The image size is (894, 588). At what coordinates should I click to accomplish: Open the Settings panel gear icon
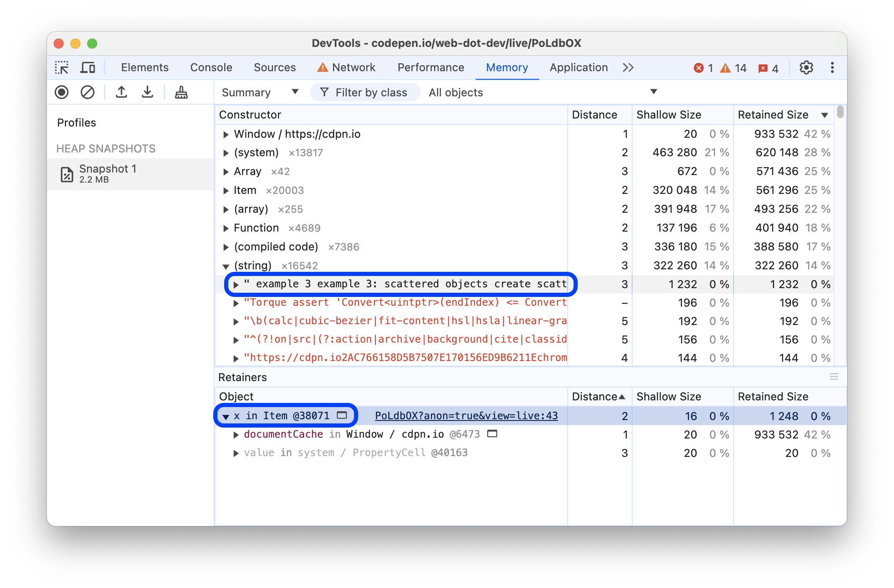click(x=806, y=67)
